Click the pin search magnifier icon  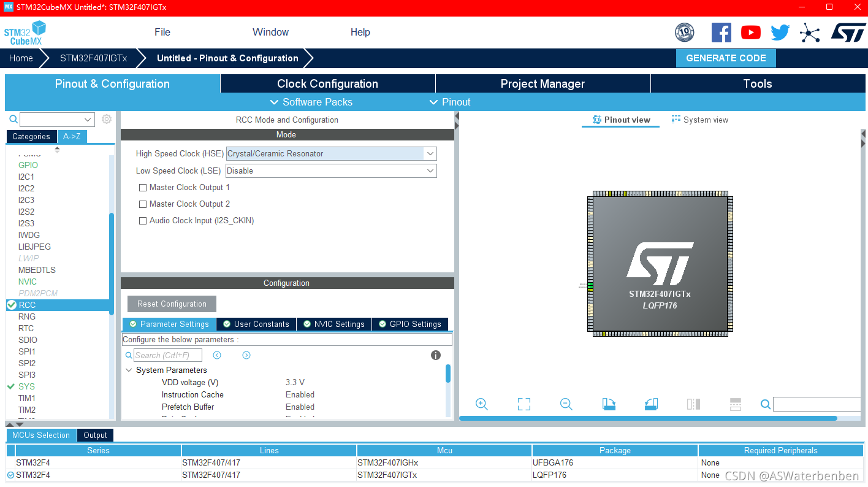point(766,404)
